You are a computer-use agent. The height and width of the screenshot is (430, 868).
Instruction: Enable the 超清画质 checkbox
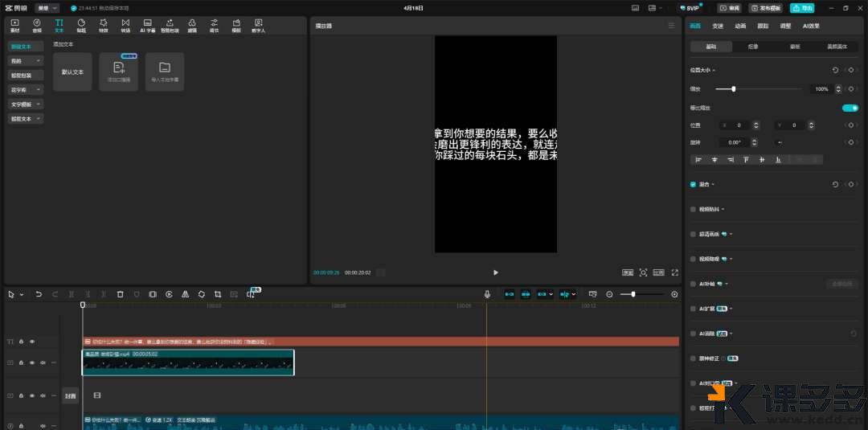693,234
